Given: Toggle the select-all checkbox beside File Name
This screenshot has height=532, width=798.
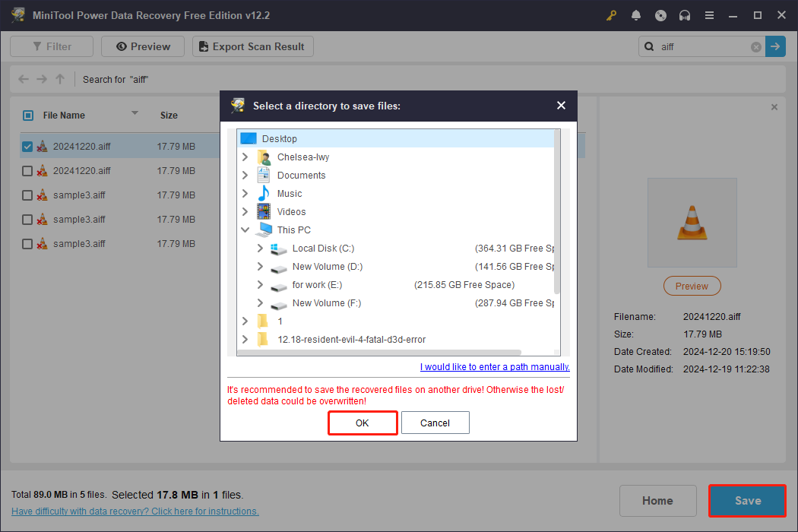Looking at the screenshot, I should [28, 116].
